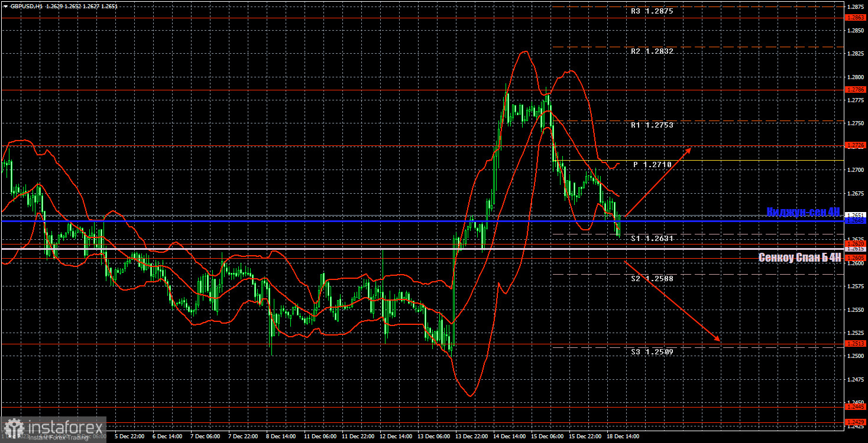Click the 1.2800 price axis value
This screenshot has height=443, width=868.
(x=856, y=77)
